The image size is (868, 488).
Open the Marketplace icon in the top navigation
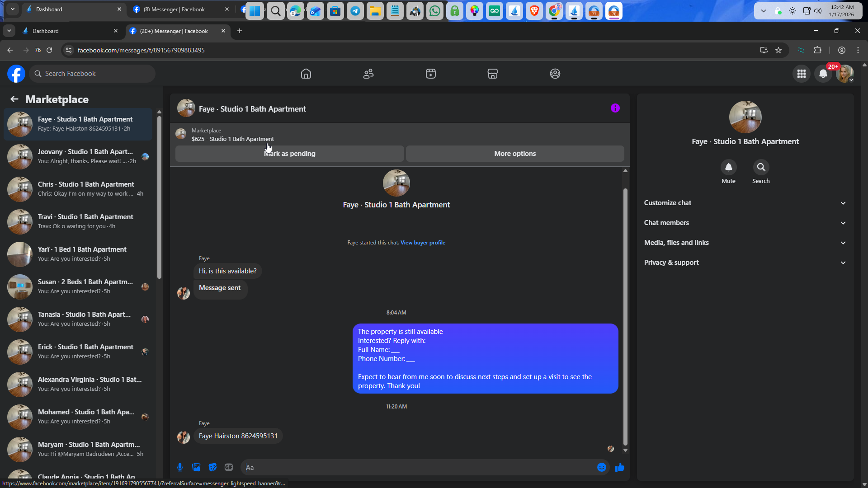click(493, 74)
